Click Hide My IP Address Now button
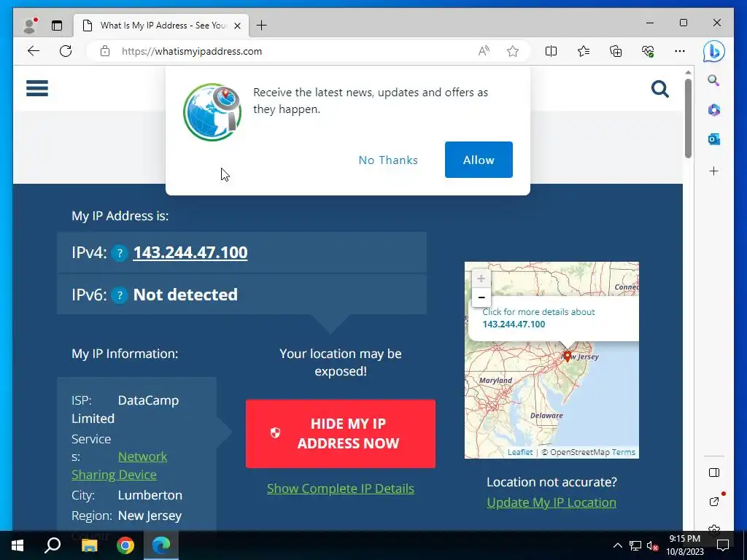Image resolution: width=747 pixels, height=560 pixels. pyautogui.click(x=341, y=433)
